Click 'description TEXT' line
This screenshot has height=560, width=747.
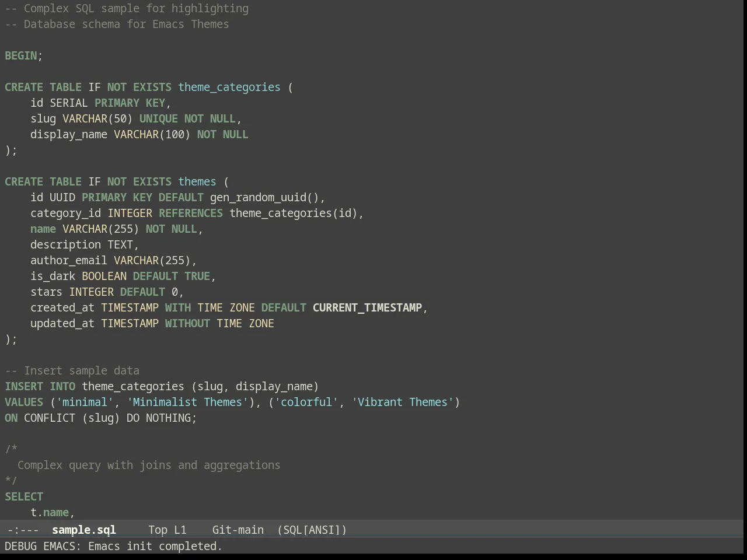[85, 244]
